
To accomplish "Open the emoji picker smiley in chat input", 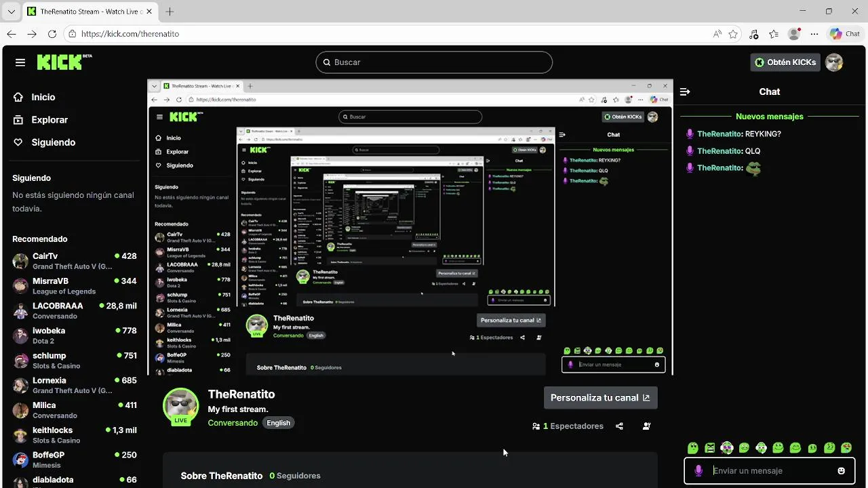I will 842,471.
